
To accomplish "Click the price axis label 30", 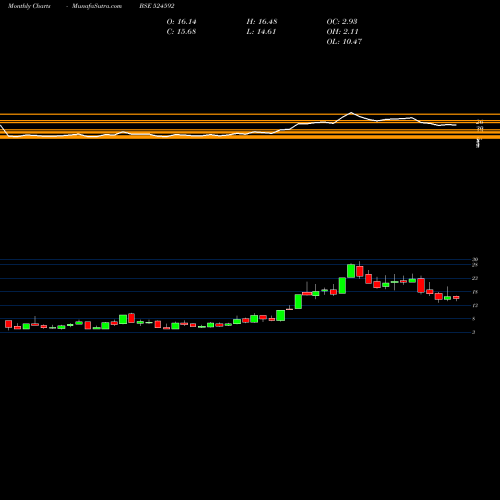I will 475,259.
